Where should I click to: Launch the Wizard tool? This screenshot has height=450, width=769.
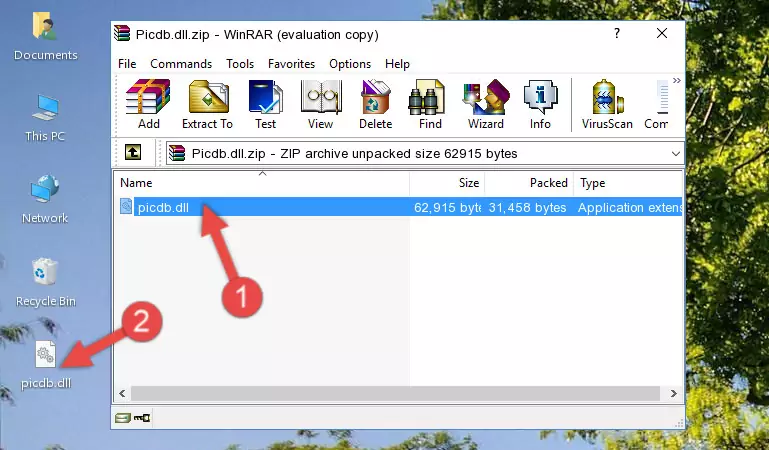click(486, 104)
